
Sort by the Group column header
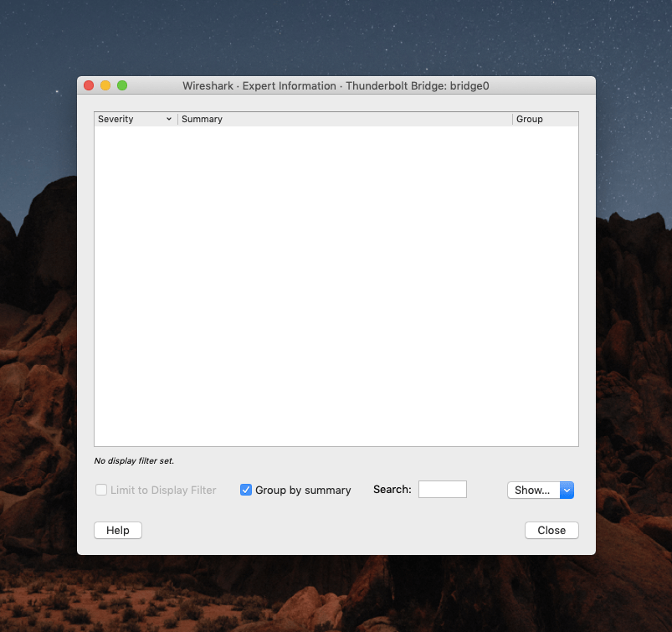point(545,119)
